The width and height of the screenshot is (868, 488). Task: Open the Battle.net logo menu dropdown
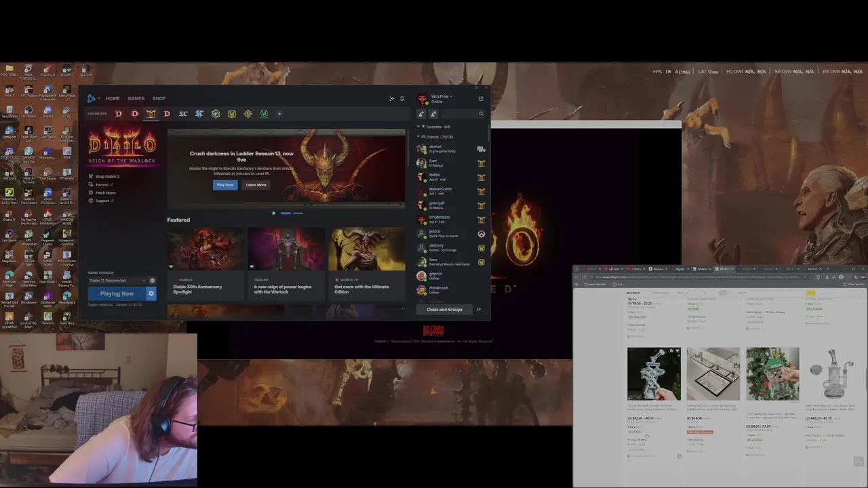click(x=92, y=98)
